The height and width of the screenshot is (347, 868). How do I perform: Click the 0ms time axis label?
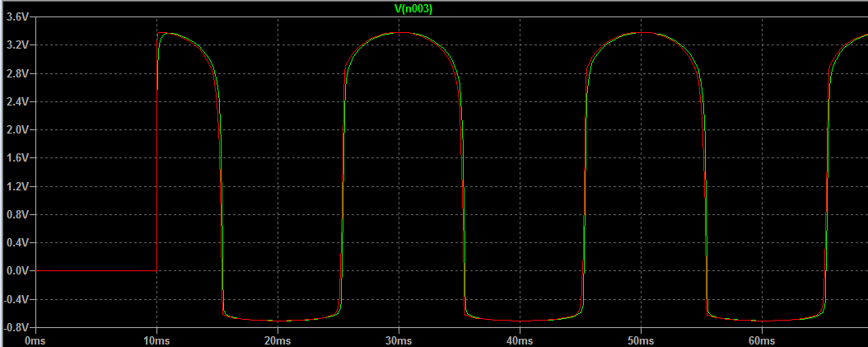click(35, 339)
